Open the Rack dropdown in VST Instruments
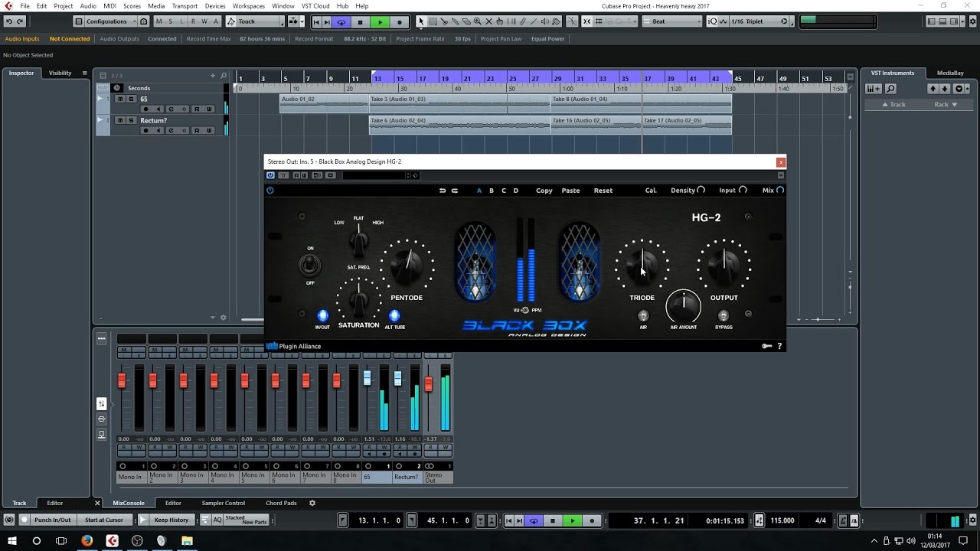Image resolution: width=980 pixels, height=551 pixels. click(x=946, y=104)
